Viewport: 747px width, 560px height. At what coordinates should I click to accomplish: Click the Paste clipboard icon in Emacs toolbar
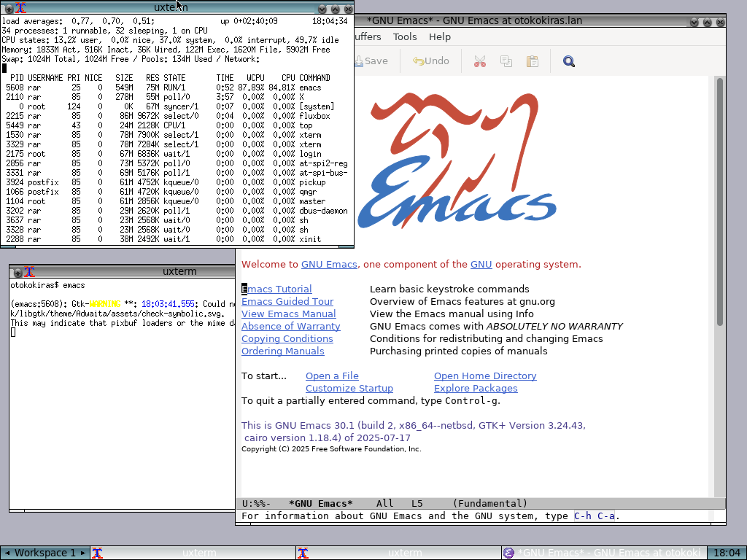point(532,61)
